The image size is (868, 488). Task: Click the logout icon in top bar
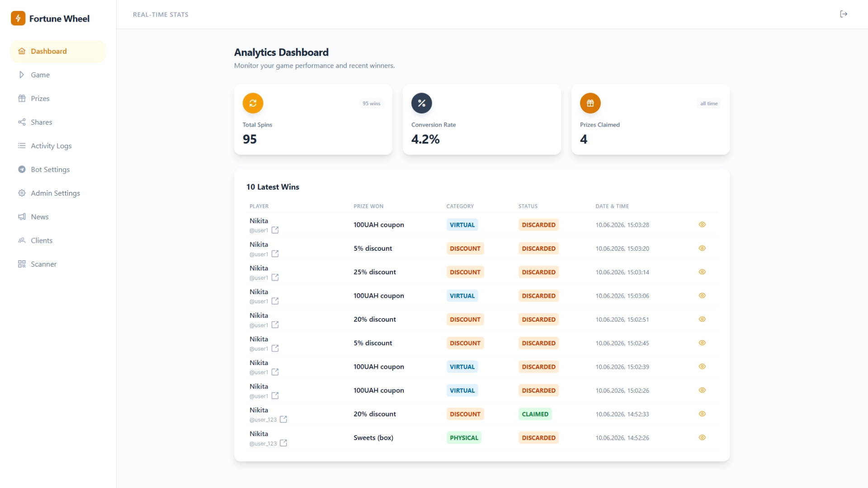[x=844, y=14]
